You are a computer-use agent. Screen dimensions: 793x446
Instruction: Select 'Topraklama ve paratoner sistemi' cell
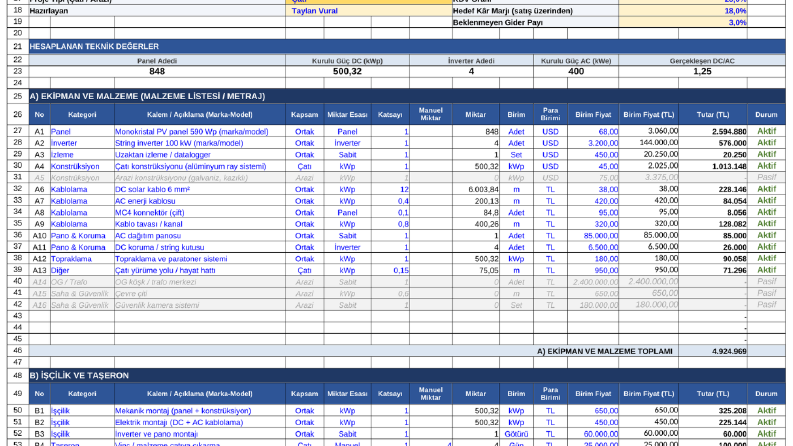point(200,259)
